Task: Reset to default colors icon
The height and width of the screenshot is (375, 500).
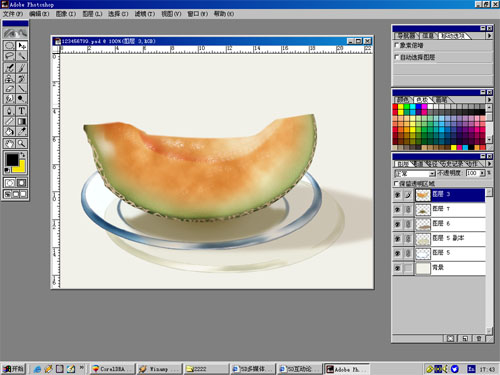Action: (x=7, y=170)
